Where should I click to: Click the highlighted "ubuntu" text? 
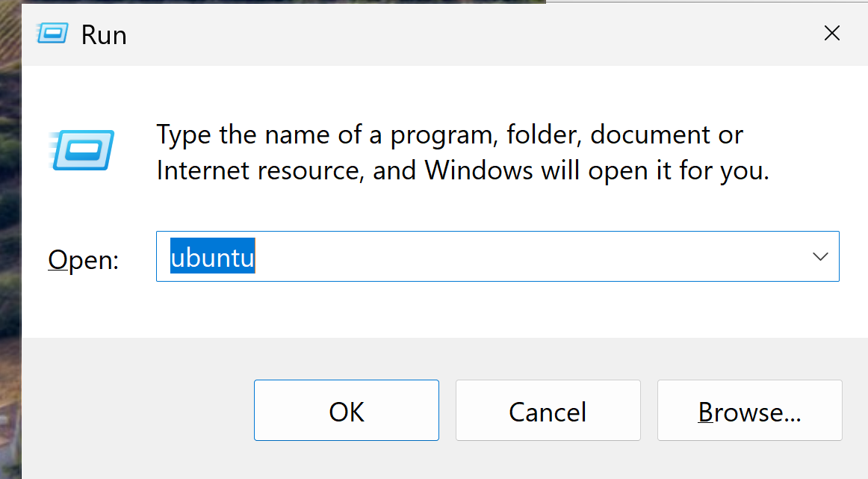coord(213,257)
